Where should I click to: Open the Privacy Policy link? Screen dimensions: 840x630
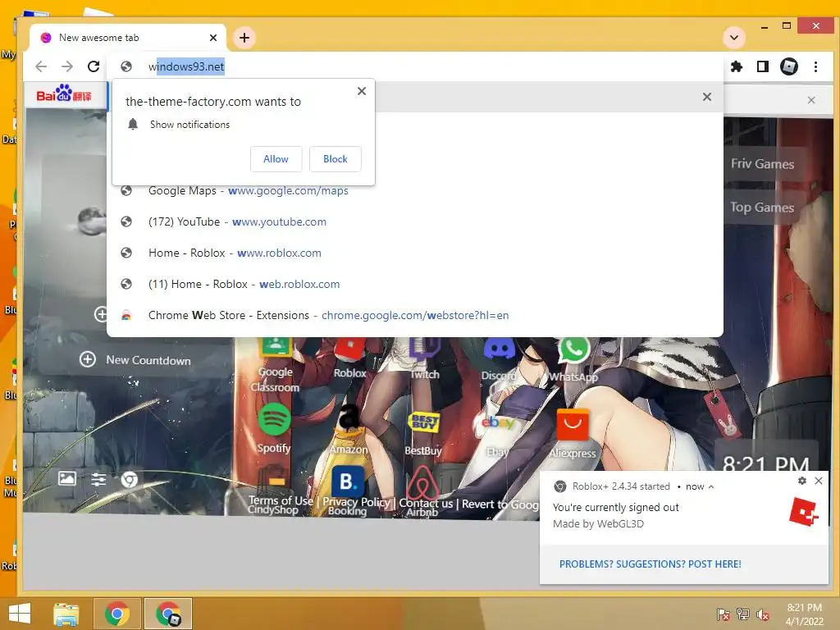356,502
